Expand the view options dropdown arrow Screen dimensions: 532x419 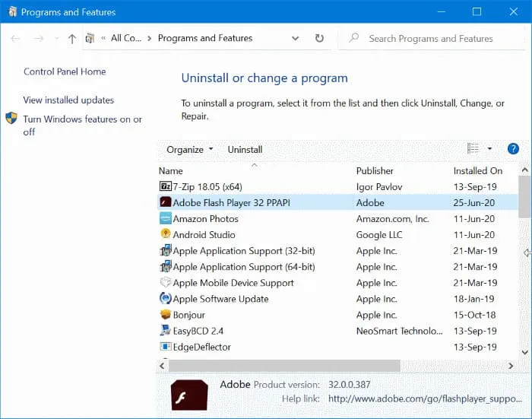[489, 149]
